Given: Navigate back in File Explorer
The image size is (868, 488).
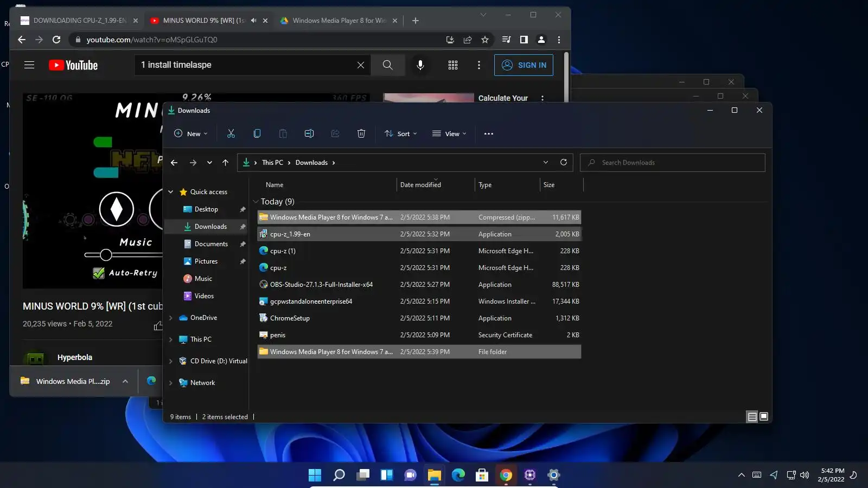Looking at the screenshot, I should click(174, 163).
